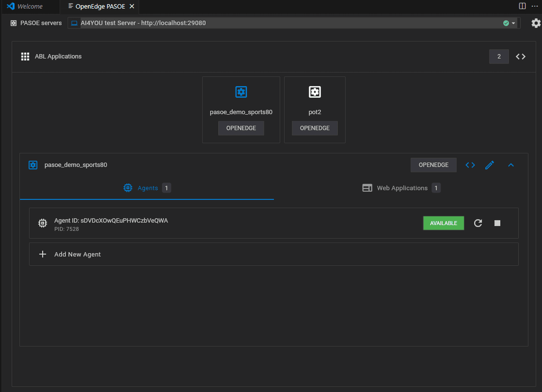Open the Welcome editor tab
The image size is (542, 392).
tap(30, 7)
